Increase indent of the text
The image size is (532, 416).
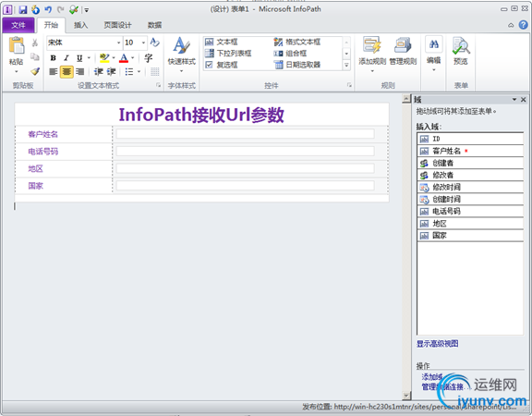pyautogui.click(x=111, y=72)
